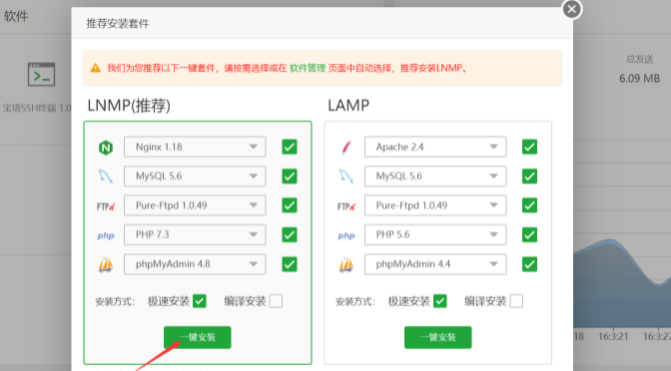This screenshot has height=371, width=671.
Task: Click the FTP icon in LAMP panel
Action: pyautogui.click(x=346, y=206)
